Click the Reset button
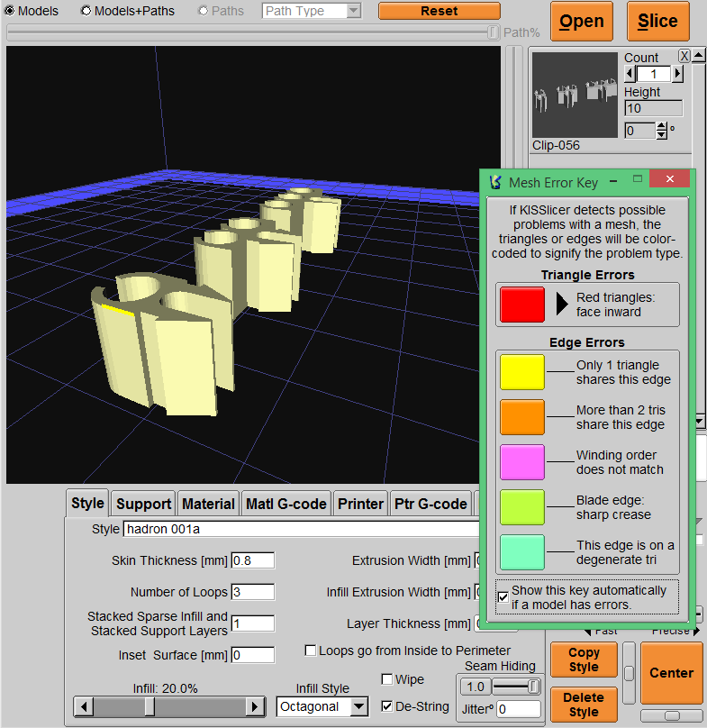 (439, 11)
